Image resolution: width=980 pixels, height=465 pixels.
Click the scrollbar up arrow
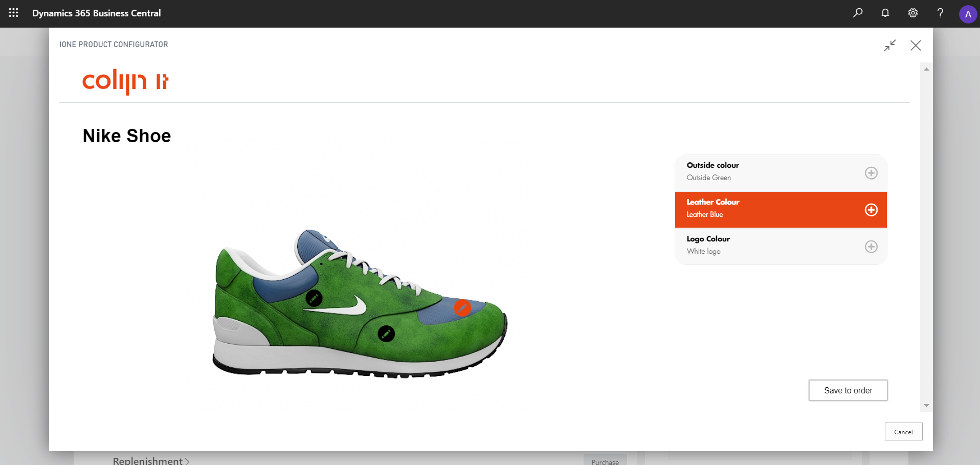926,69
